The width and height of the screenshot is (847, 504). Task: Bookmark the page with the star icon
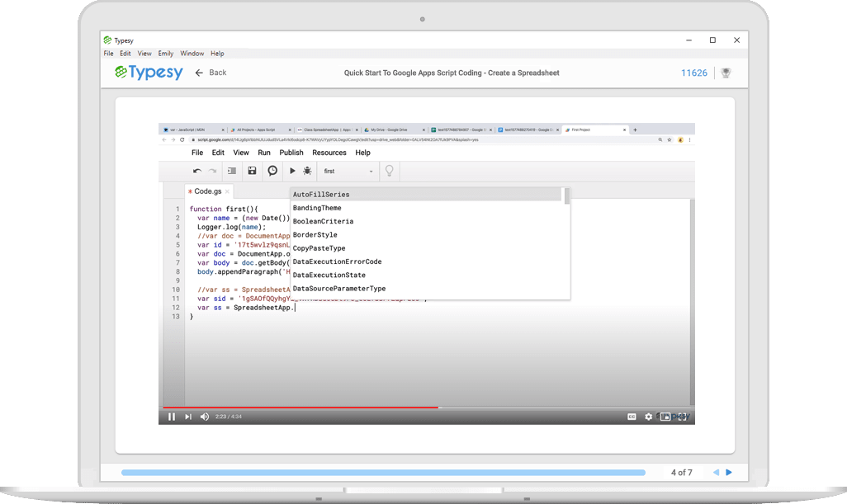pos(670,139)
